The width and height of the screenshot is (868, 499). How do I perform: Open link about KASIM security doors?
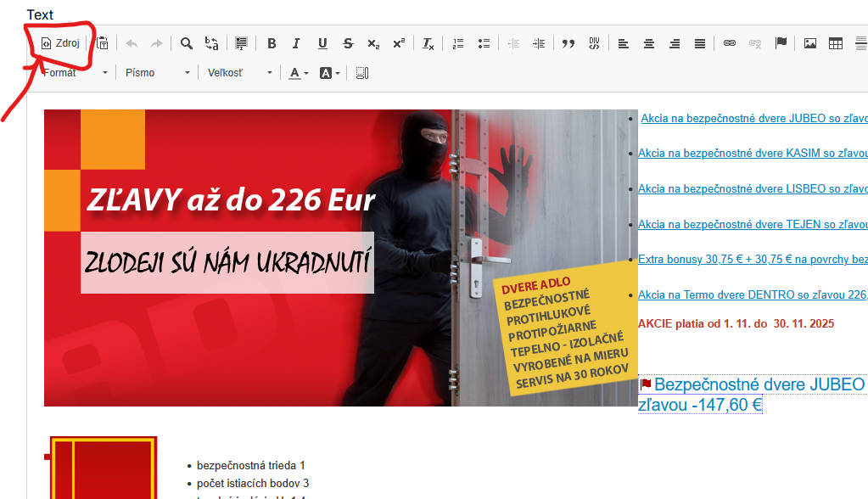click(x=753, y=154)
